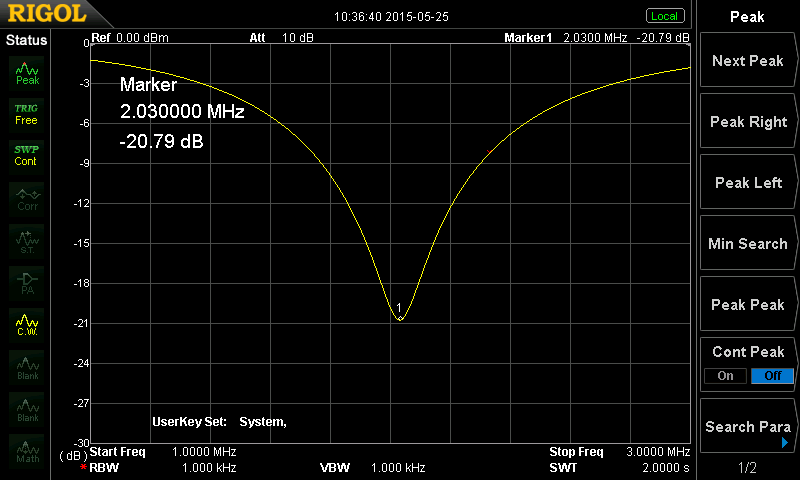Click the Local mode indicator
Viewport: 800px width, 480px height.
point(664,16)
